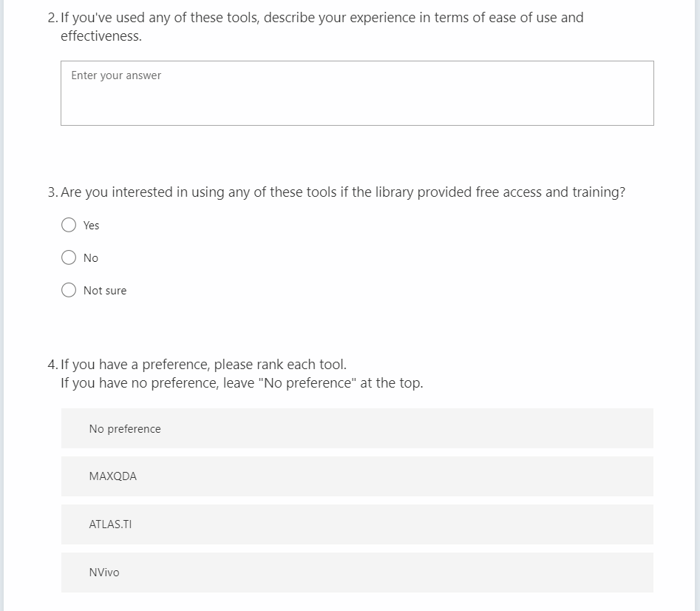This screenshot has height=611, width=700.
Task: Pick the Not sure radio button
Action: point(69,290)
